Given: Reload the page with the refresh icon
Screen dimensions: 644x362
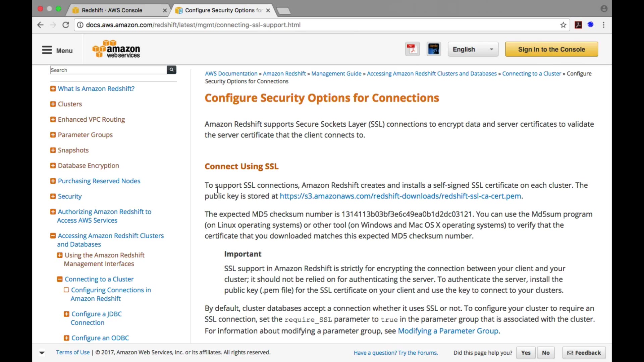Looking at the screenshot, I should [66, 25].
